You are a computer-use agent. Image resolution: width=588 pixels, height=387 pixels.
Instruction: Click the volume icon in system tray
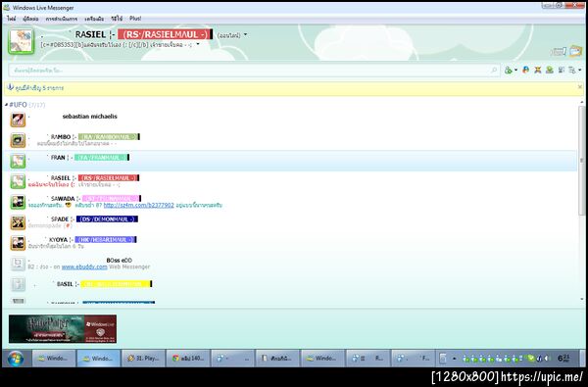547,359
